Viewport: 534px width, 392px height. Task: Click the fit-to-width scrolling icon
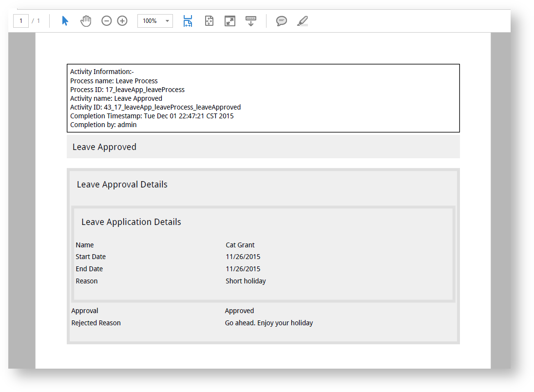pos(188,21)
